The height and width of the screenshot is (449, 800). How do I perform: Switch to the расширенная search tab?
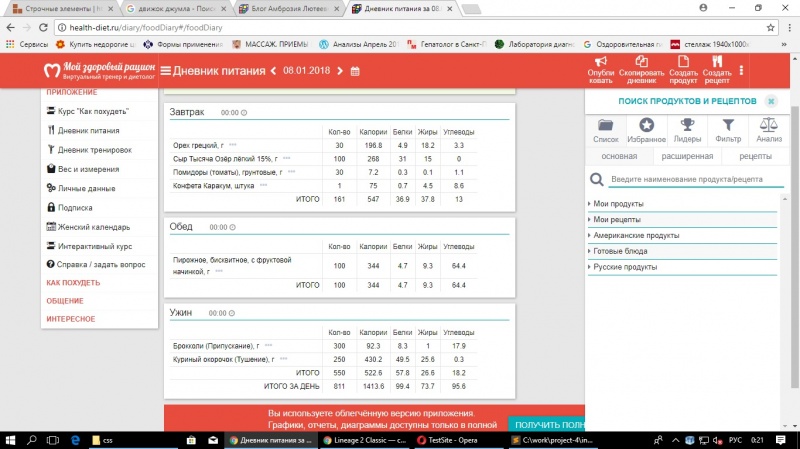coord(687,156)
